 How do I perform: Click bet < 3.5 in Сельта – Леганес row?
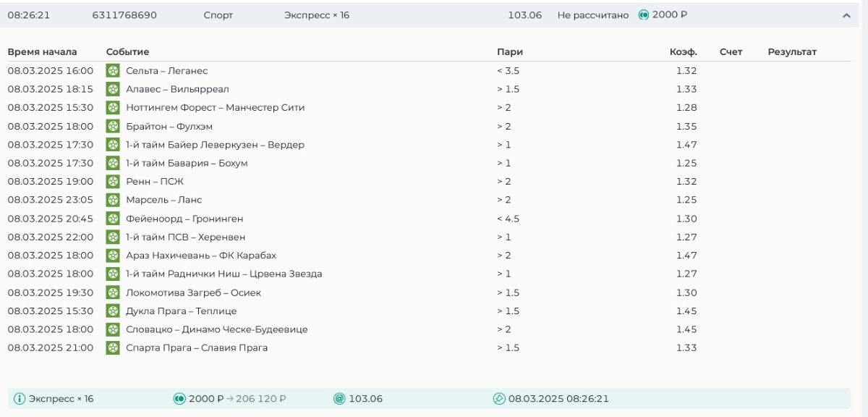[x=509, y=71]
